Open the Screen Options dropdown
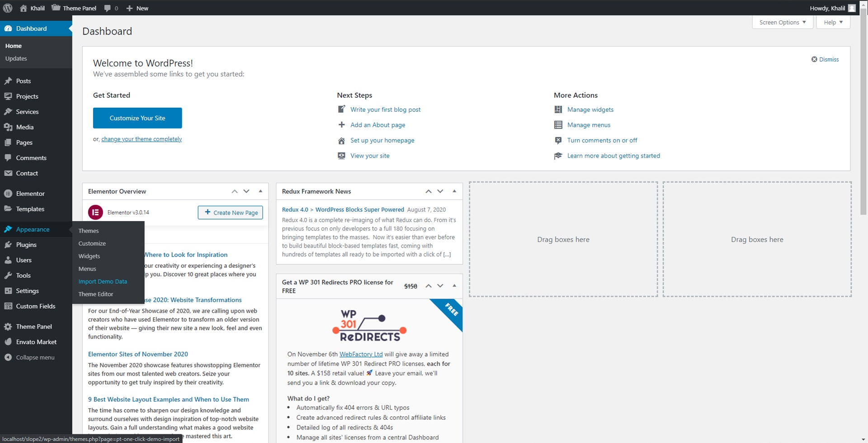The image size is (868, 443). (783, 22)
